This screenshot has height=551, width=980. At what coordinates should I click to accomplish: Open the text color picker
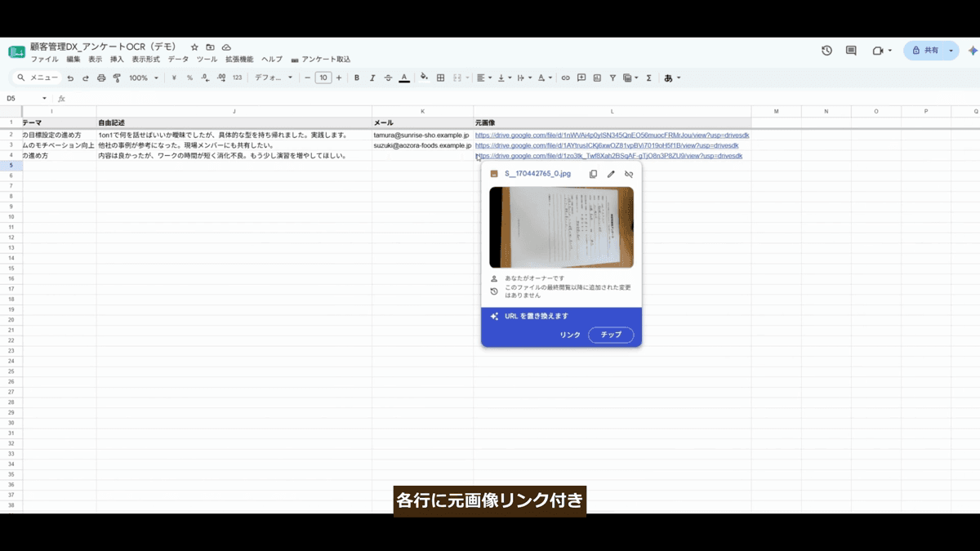[x=404, y=78]
